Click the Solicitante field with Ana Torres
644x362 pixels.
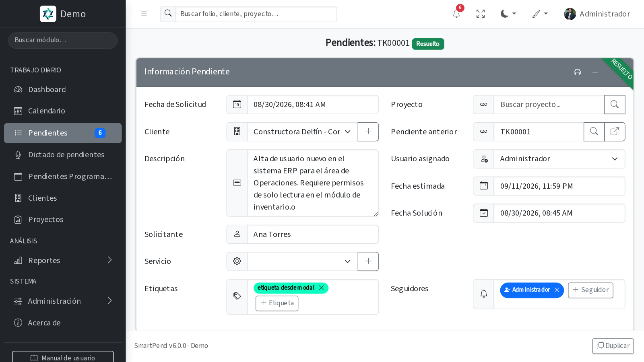coord(313,234)
